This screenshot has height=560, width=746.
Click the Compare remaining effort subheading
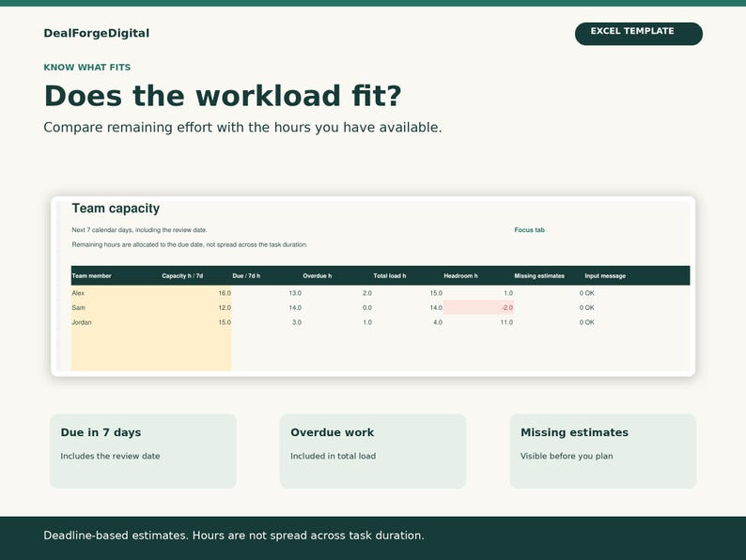click(242, 128)
